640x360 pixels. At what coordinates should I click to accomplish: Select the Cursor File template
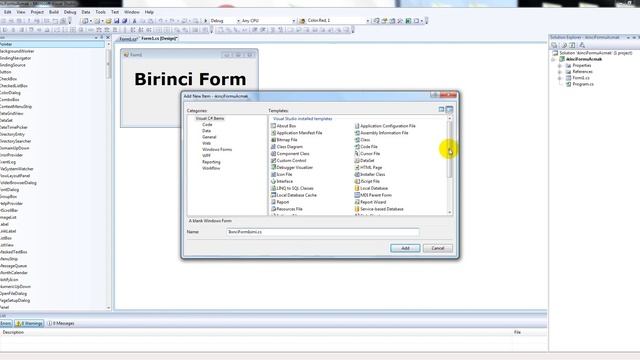[367, 153]
